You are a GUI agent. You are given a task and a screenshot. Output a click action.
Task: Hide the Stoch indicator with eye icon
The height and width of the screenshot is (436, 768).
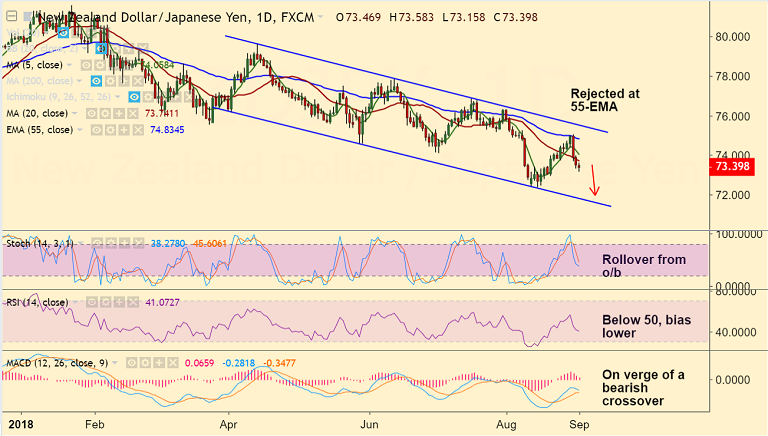(97, 243)
